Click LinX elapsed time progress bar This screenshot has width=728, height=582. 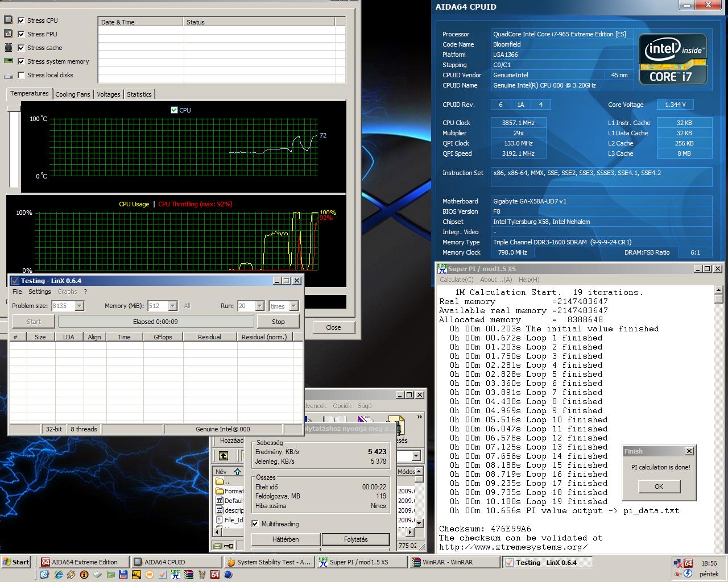click(x=156, y=322)
